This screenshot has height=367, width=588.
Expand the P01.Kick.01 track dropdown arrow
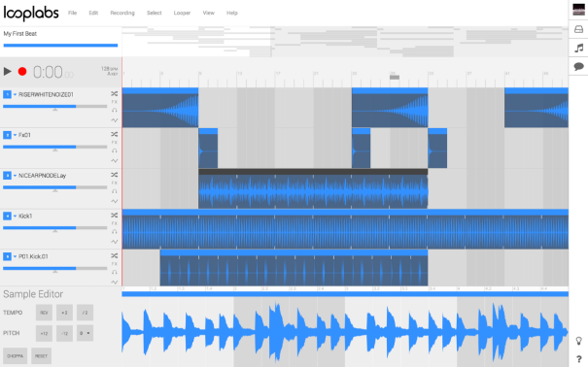point(15,256)
